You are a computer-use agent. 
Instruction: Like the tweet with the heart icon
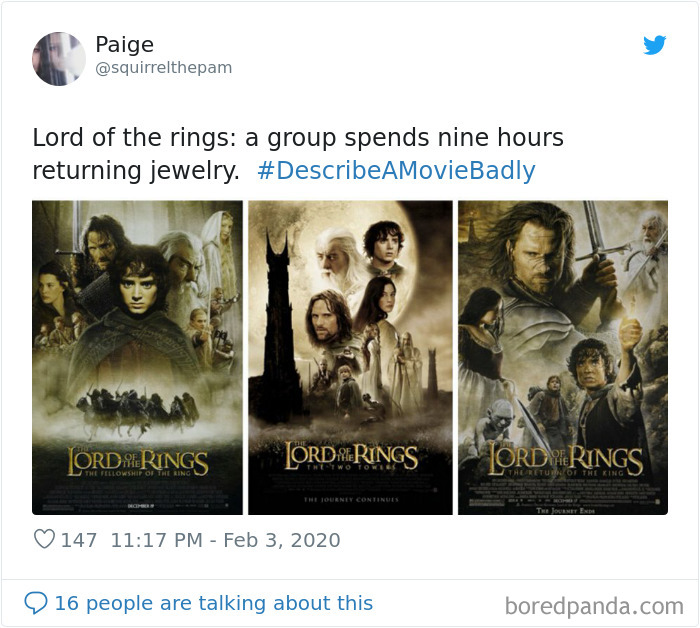44,539
